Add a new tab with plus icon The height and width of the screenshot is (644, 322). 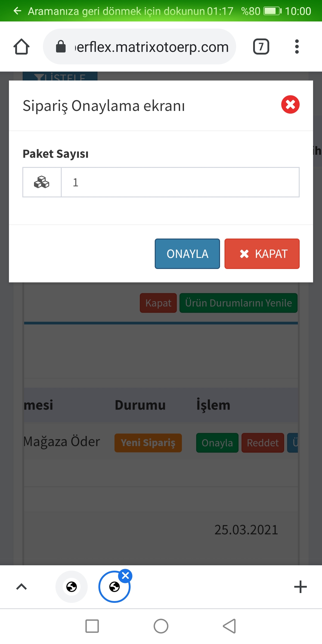(x=300, y=587)
